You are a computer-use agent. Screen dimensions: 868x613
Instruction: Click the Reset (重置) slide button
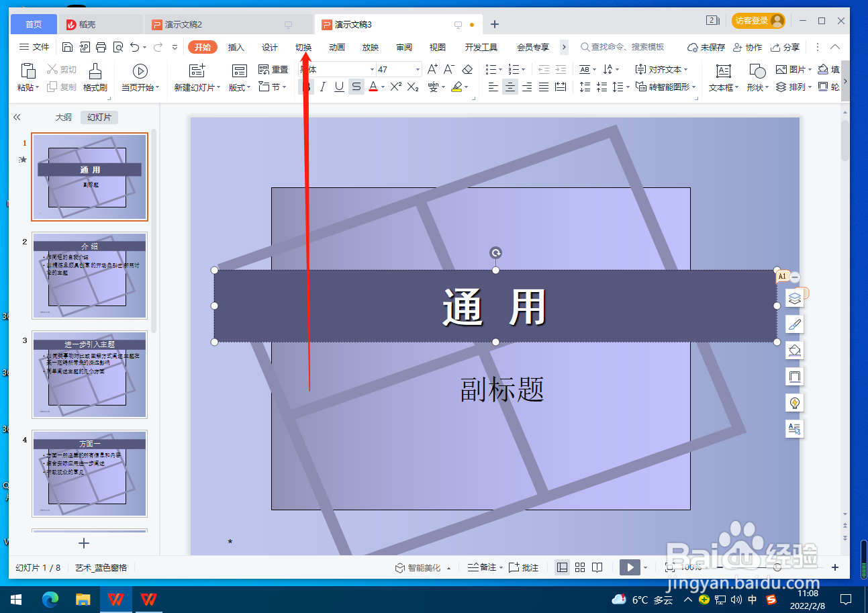click(273, 69)
